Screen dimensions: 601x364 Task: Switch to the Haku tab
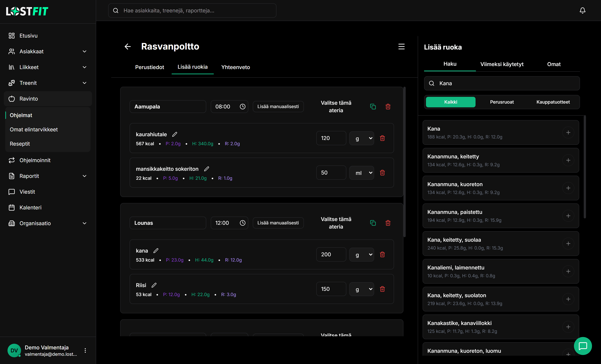pos(450,64)
